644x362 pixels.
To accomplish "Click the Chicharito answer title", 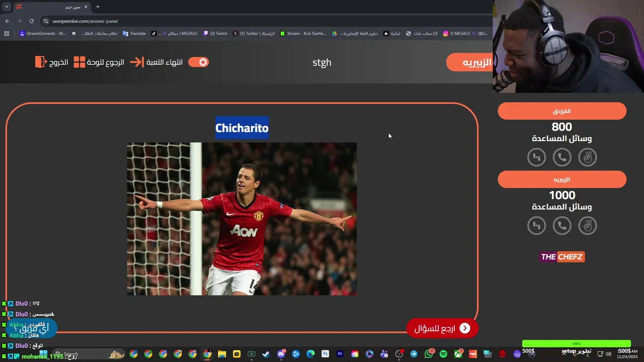I will coord(242,128).
